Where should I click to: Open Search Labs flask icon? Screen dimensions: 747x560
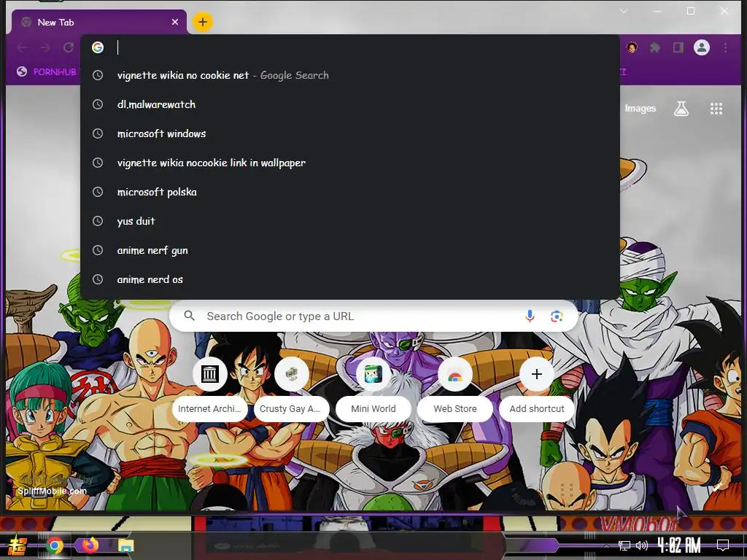coord(681,109)
